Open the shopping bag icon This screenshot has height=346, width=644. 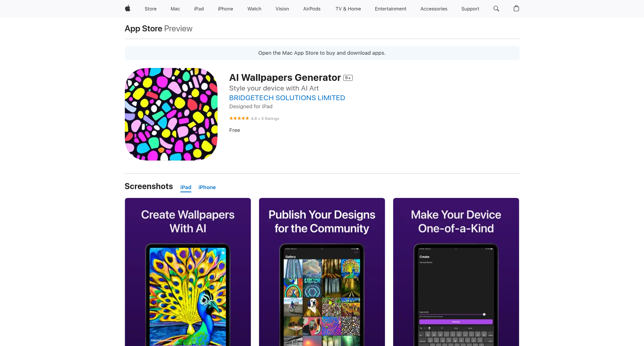[516, 8]
